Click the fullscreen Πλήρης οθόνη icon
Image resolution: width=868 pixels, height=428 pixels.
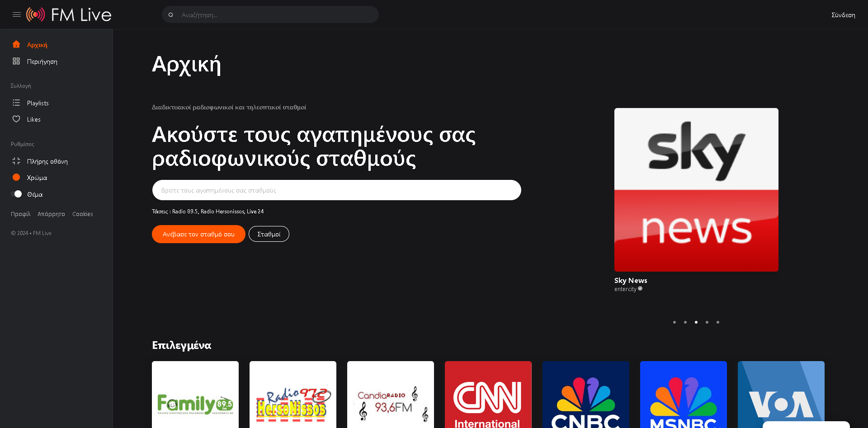(x=16, y=161)
